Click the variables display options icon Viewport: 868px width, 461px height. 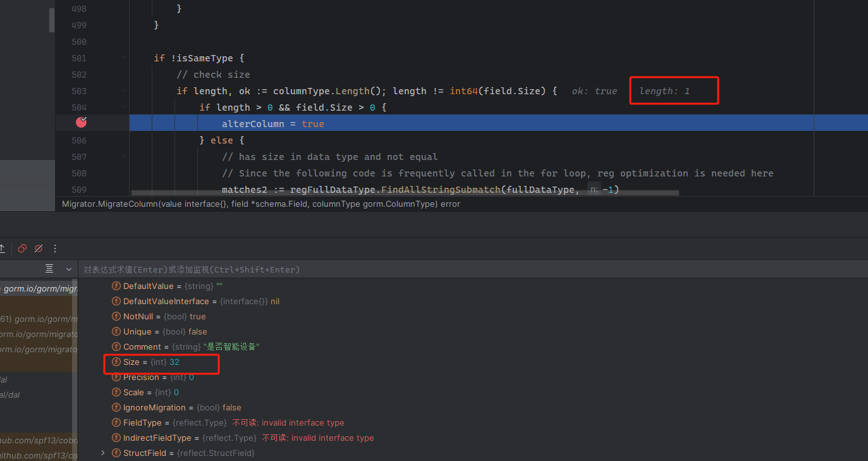[49, 268]
